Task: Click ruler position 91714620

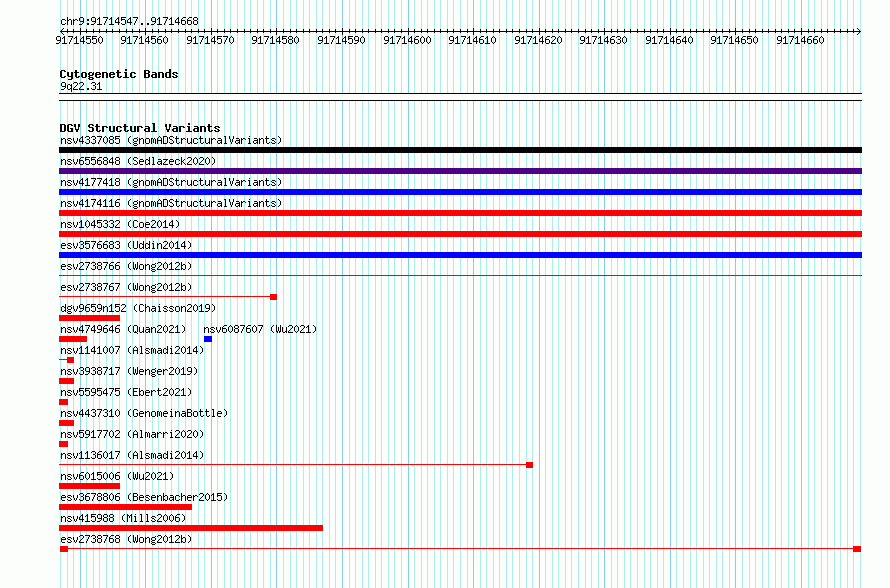Action: point(538,40)
